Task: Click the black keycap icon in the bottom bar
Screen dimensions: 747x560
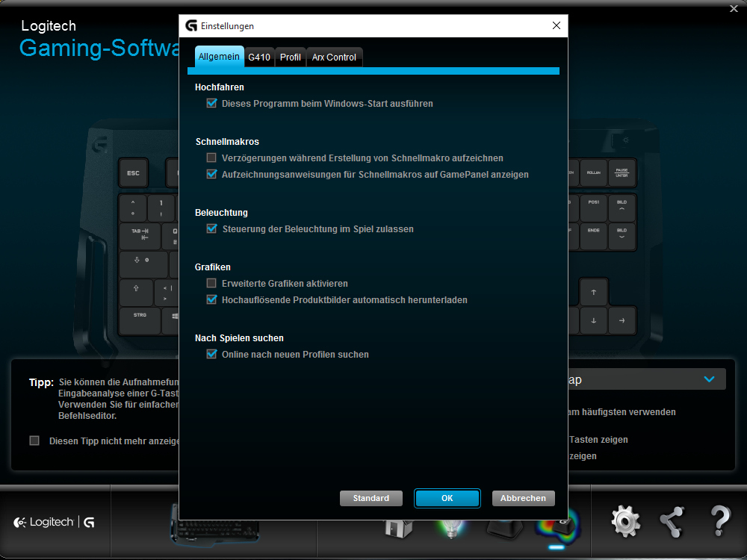Action: (x=505, y=529)
